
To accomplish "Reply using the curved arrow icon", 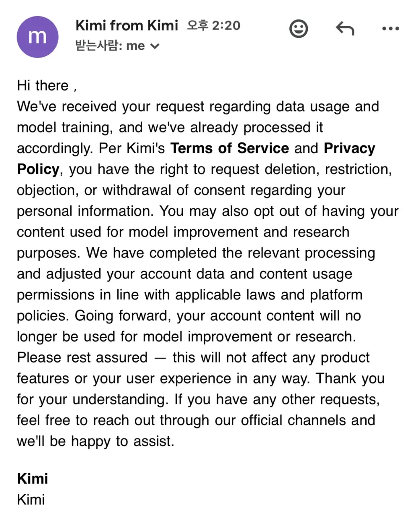I will click(x=345, y=29).
